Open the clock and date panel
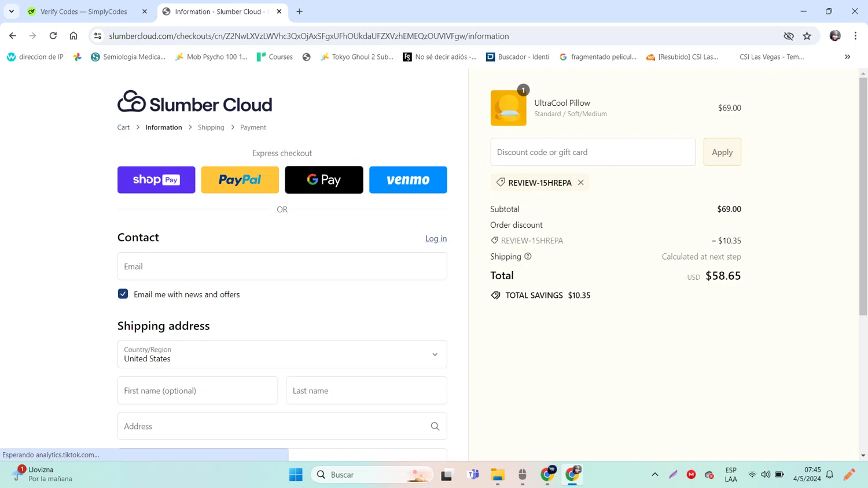 (x=807, y=474)
